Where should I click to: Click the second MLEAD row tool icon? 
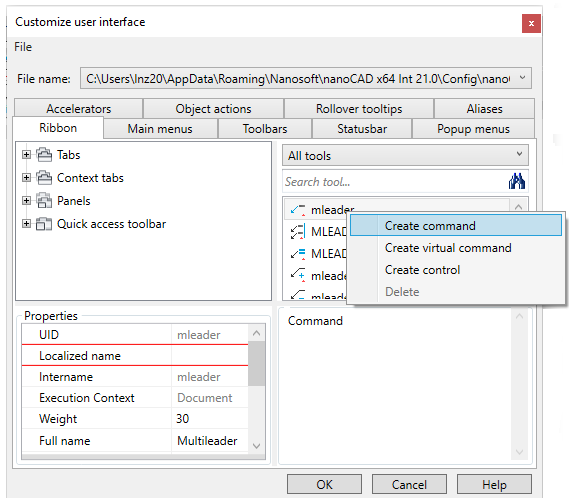(x=298, y=232)
